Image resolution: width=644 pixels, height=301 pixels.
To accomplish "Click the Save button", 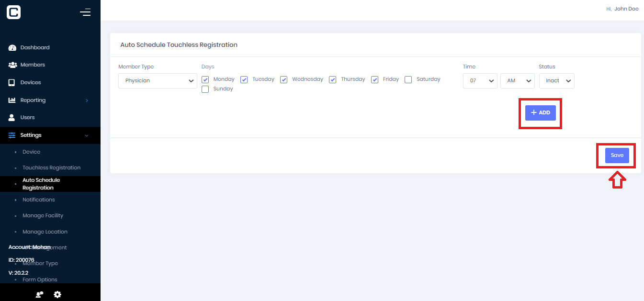I will 617,156.
